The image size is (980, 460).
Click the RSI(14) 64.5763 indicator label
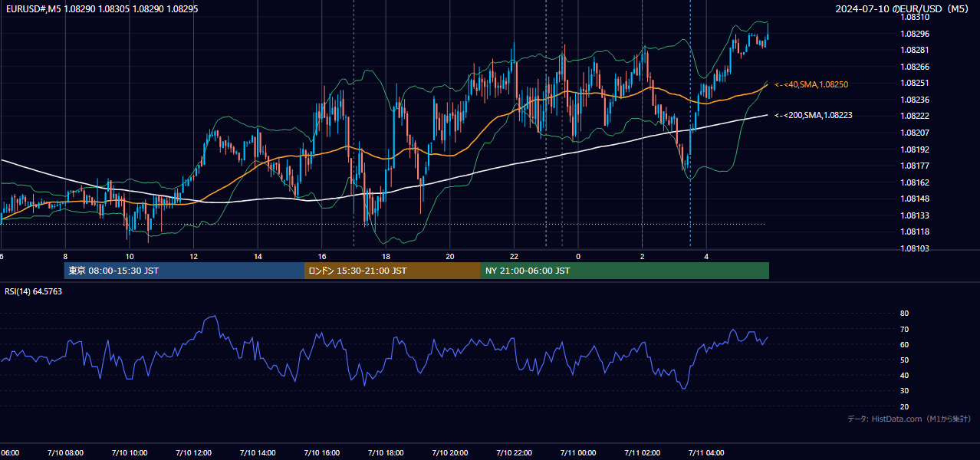tap(34, 291)
